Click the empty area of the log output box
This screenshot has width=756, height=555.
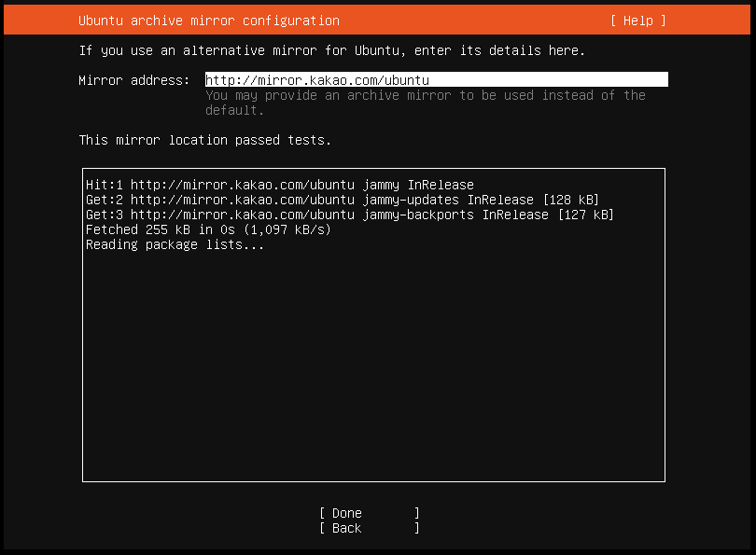click(x=373, y=373)
